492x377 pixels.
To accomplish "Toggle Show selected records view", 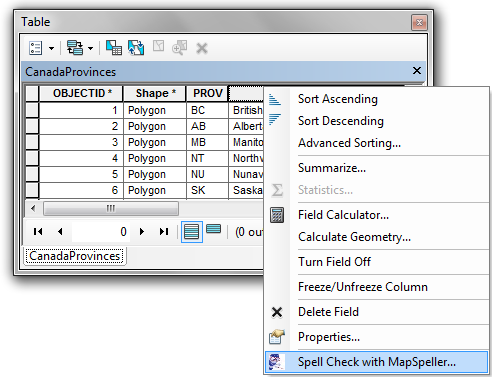I will click(214, 229).
